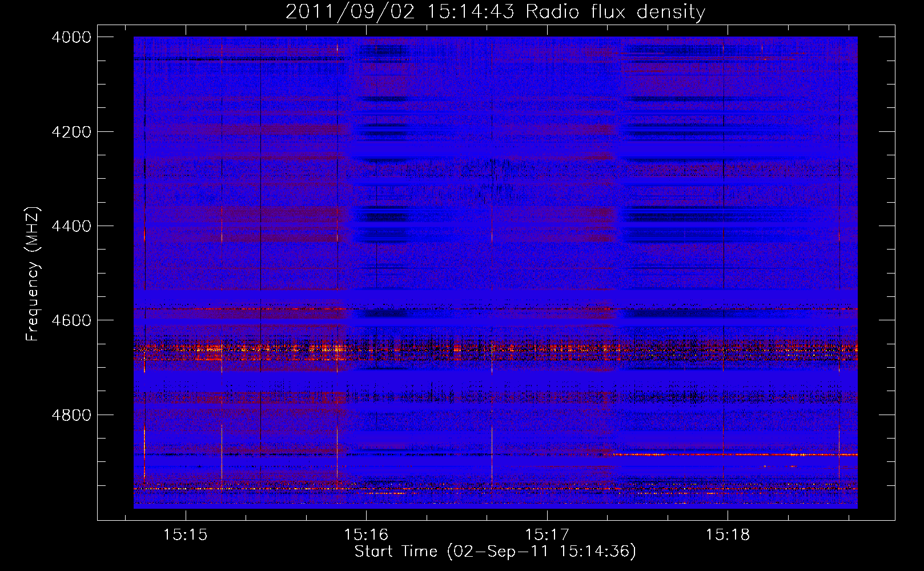Click the 15:17 time tick label
The height and width of the screenshot is (571, 924).
coord(547,535)
